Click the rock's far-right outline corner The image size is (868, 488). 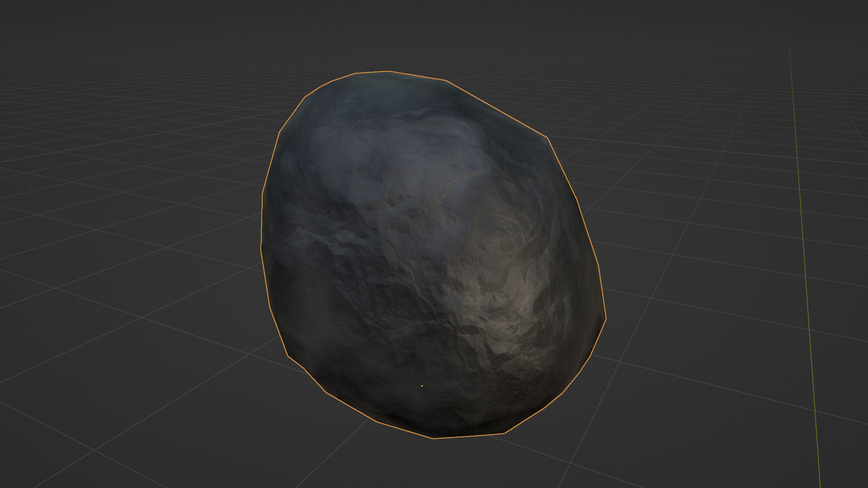[x=605, y=318]
